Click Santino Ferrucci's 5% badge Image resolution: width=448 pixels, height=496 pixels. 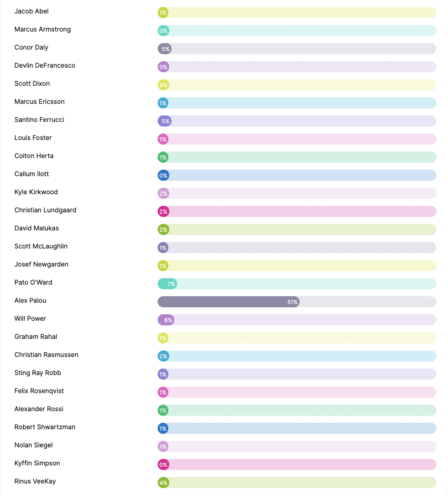(165, 121)
